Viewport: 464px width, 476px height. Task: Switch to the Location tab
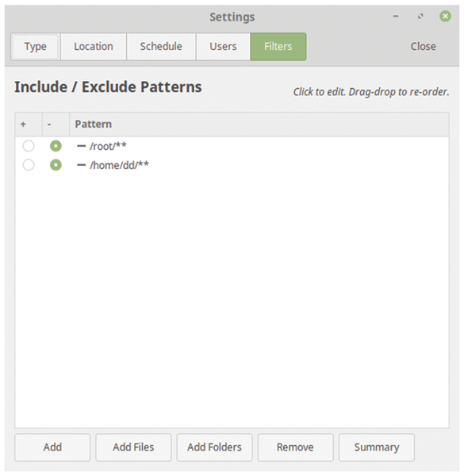(94, 47)
